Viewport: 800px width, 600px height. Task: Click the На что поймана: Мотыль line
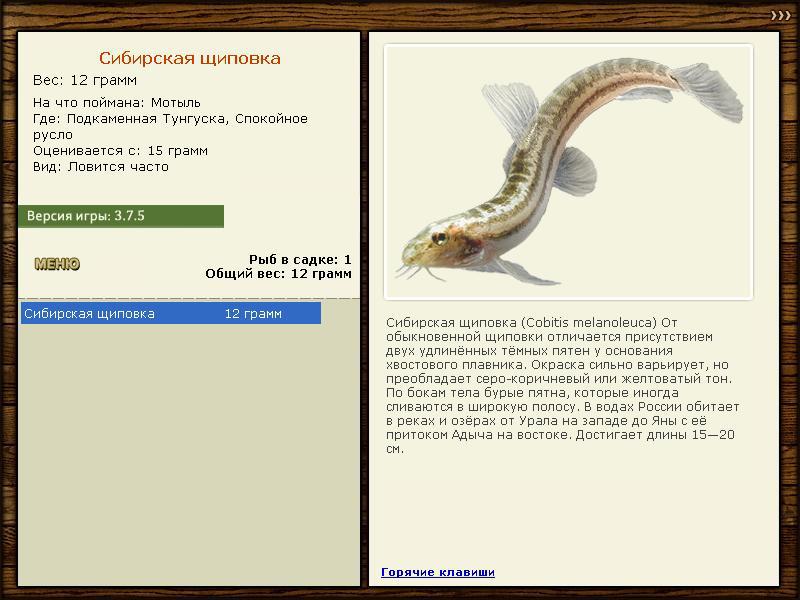point(117,103)
